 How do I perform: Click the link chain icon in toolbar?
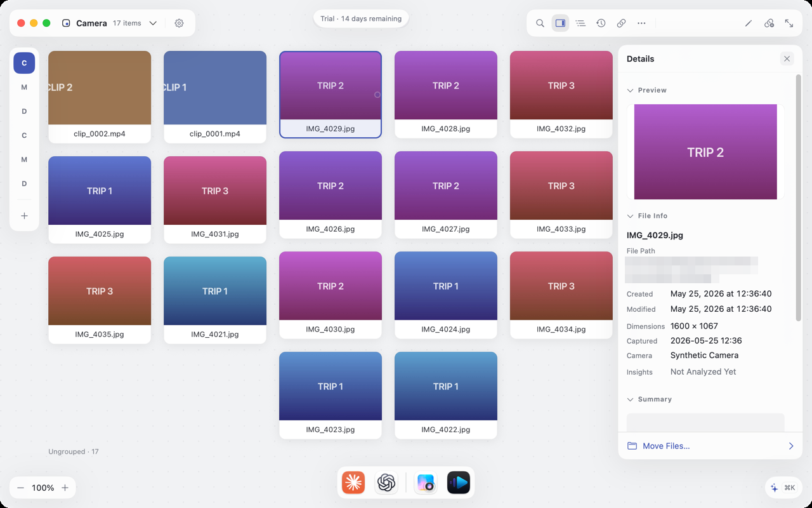621,23
